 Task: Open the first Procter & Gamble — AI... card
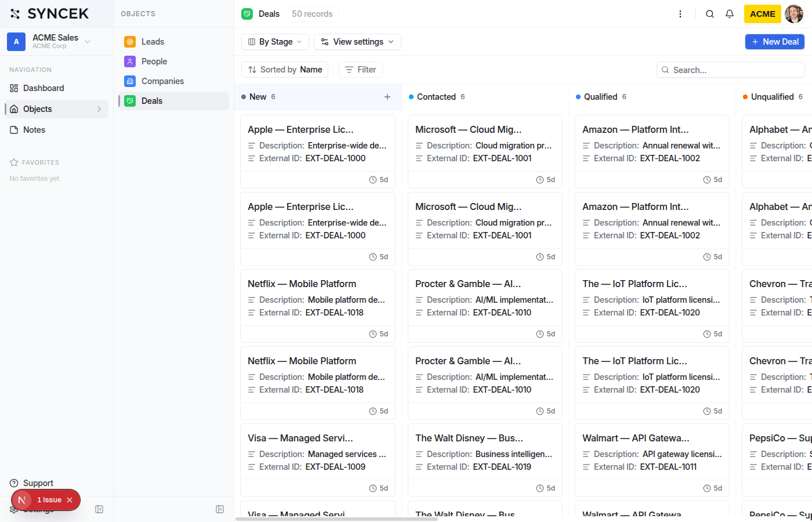(485, 306)
